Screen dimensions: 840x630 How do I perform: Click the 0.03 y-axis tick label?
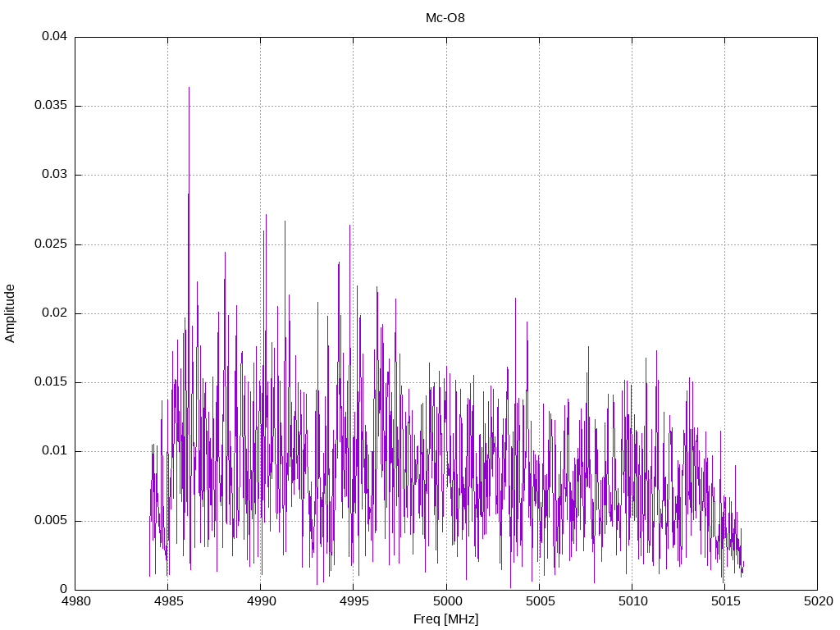point(54,175)
